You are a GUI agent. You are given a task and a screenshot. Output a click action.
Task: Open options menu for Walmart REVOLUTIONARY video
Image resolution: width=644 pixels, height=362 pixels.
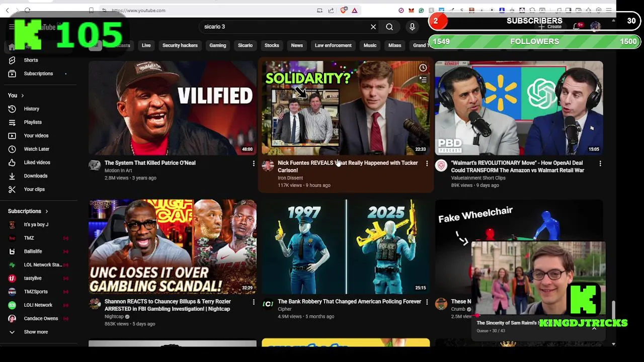click(x=600, y=163)
